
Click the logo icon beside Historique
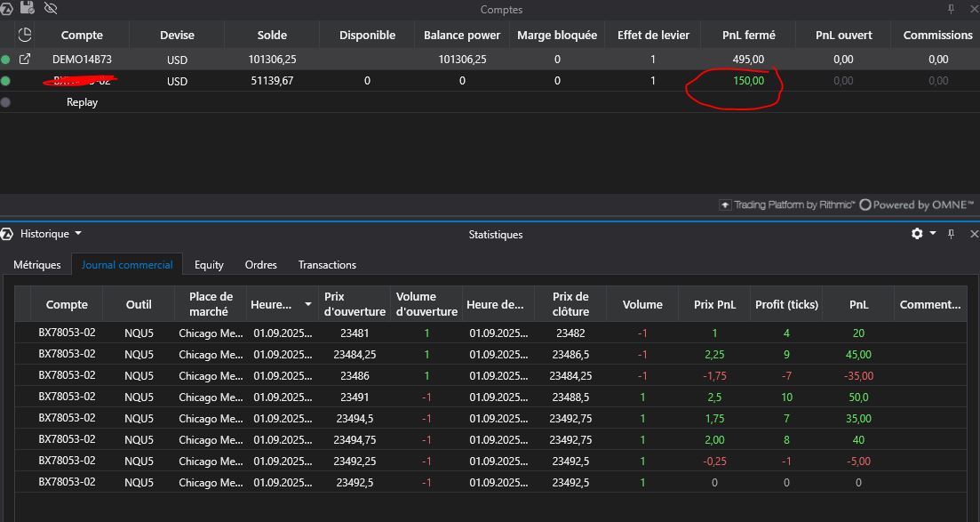(8, 234)
